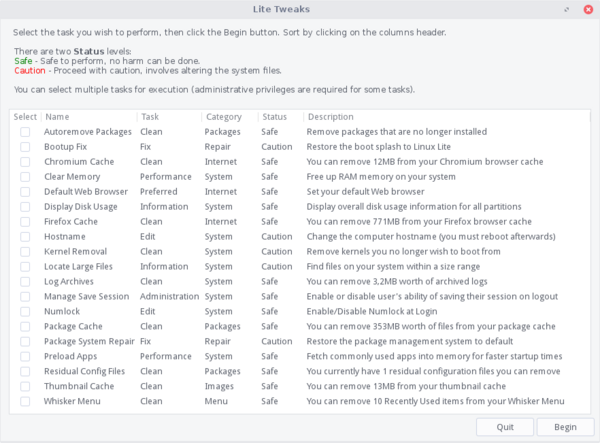Enable the Bootup Fix checkbox

[25, 147]
